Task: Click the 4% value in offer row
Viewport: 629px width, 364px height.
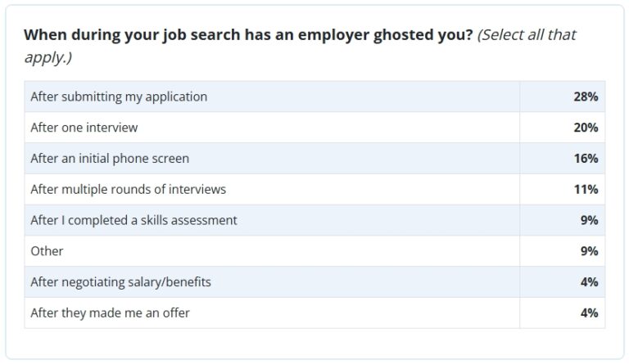Action: (x=590, y=312)
